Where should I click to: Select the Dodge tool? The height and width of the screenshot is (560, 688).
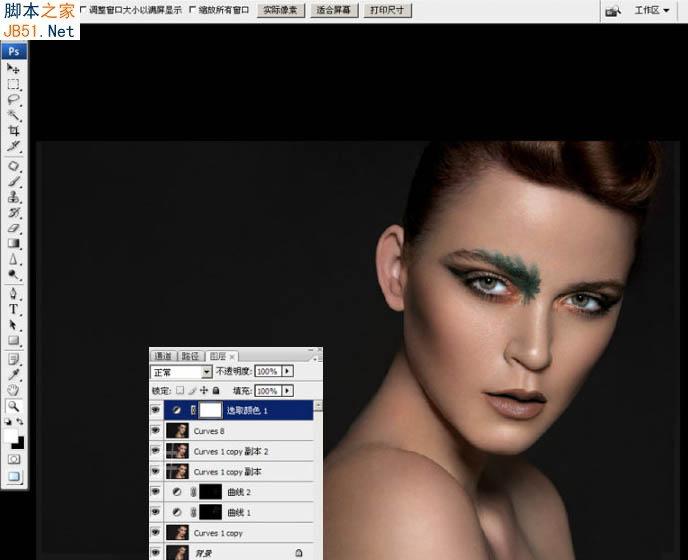[14, 275]
